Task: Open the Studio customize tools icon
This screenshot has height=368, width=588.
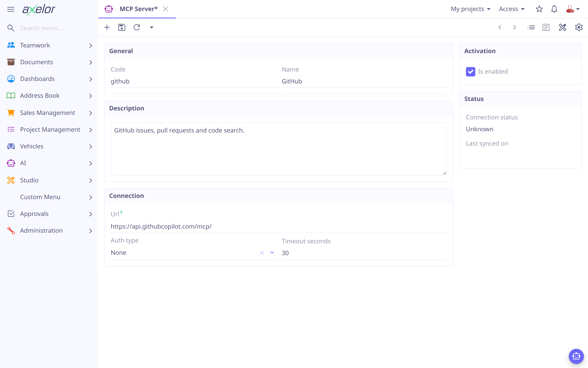Action: point(562,27)
